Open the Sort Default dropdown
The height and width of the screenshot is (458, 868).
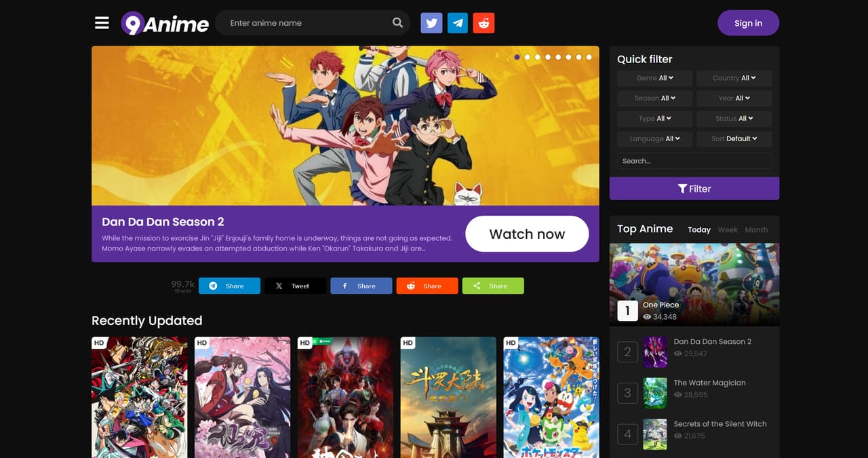pyautogui.click(x=734, y=138)
